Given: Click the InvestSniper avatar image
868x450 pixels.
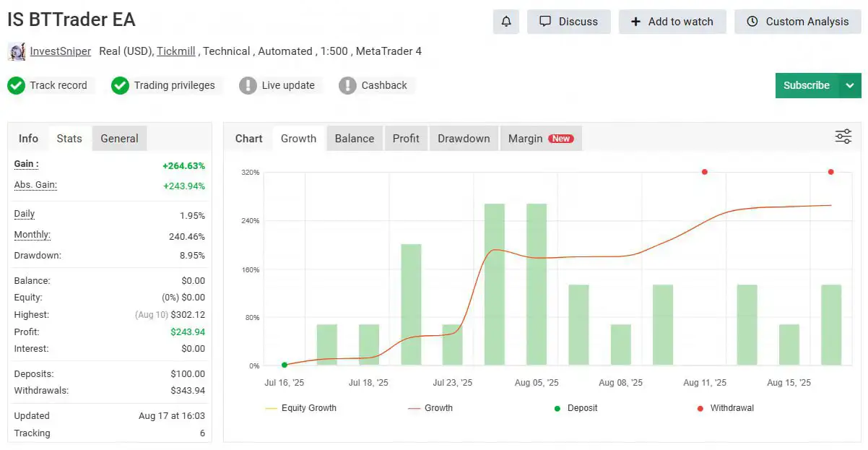Looking at the screenshot, I should [x=16, y=51].
